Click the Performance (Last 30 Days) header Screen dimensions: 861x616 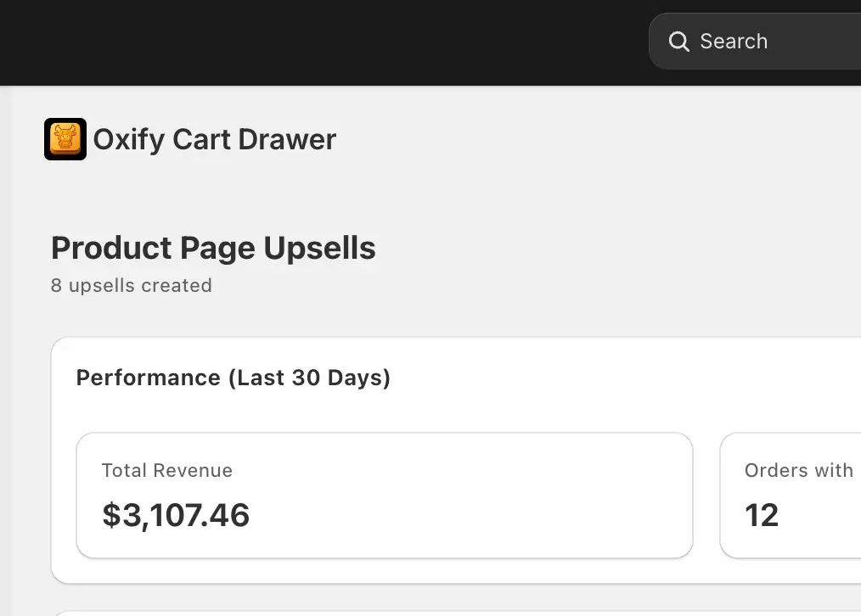coord(234,378)
